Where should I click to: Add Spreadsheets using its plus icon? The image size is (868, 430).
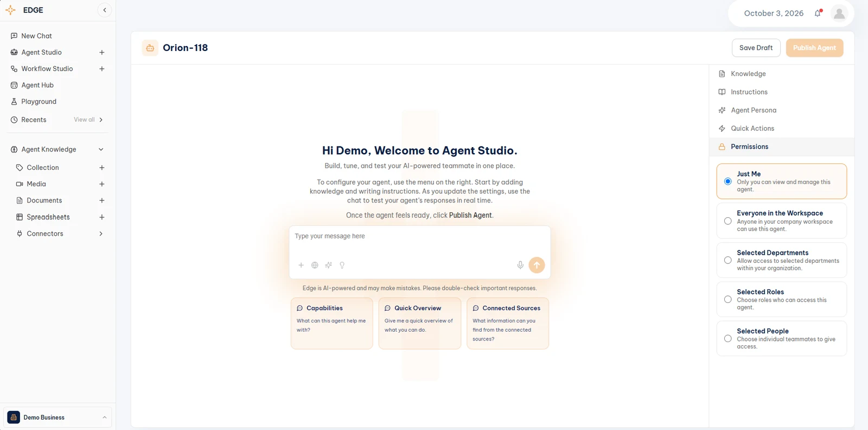[102, 217]
